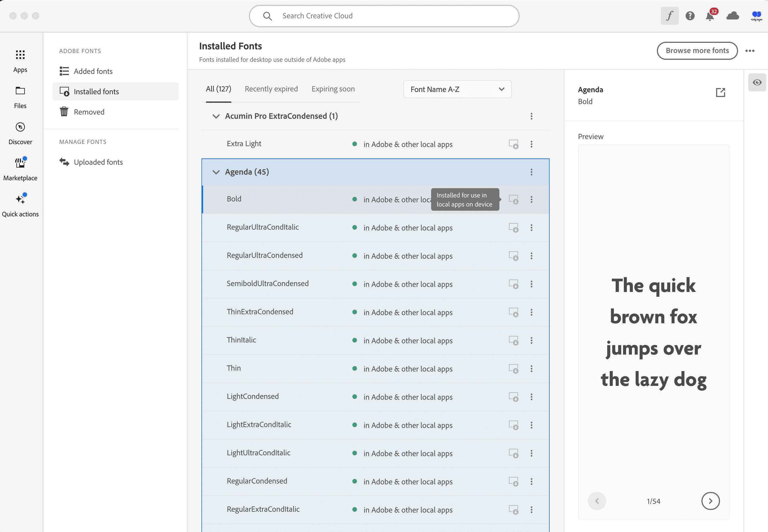
Task: Open the Marketplace section
Action: (x=20, y=168)
